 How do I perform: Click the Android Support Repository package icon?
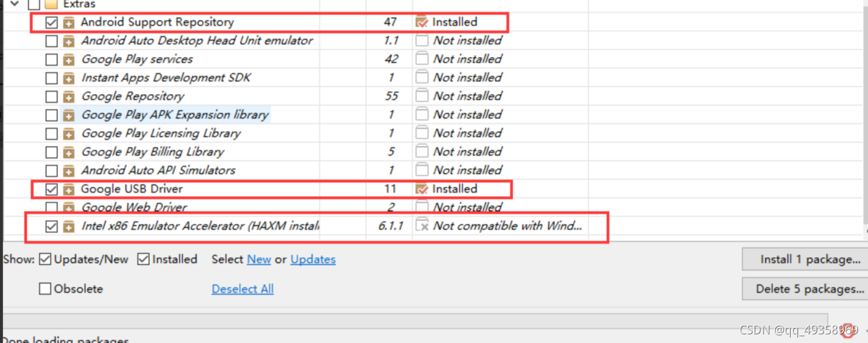(69, 23)
